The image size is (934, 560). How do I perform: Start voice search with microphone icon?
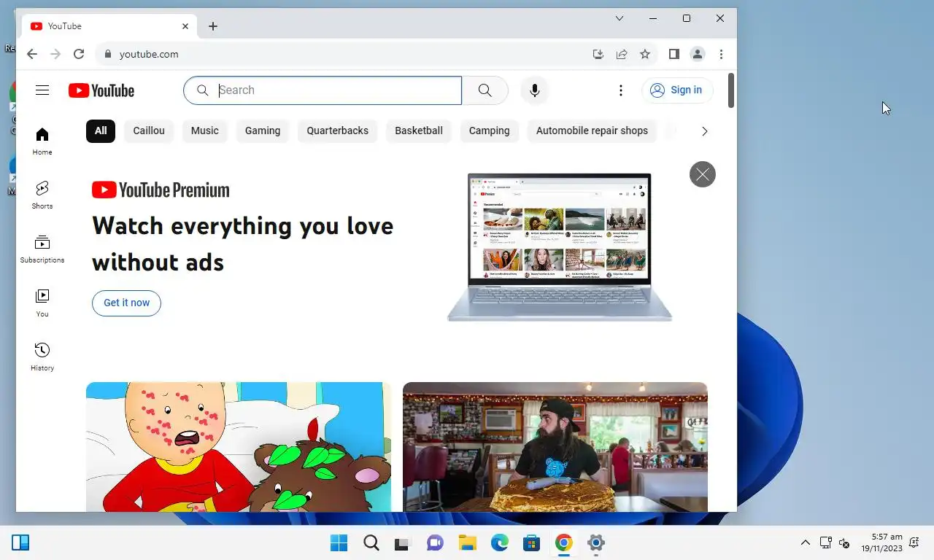pyautogui.click(x=535, y=90)
